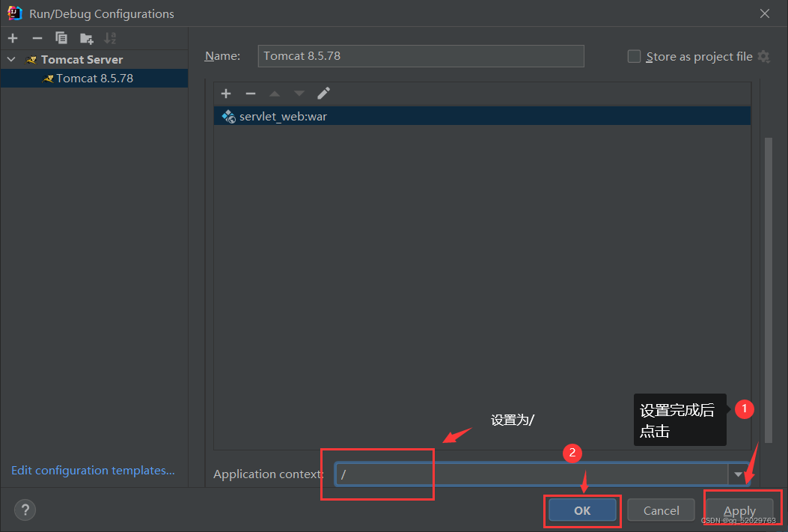
Task: Add a deployment artifact
Action: [226, 94]
